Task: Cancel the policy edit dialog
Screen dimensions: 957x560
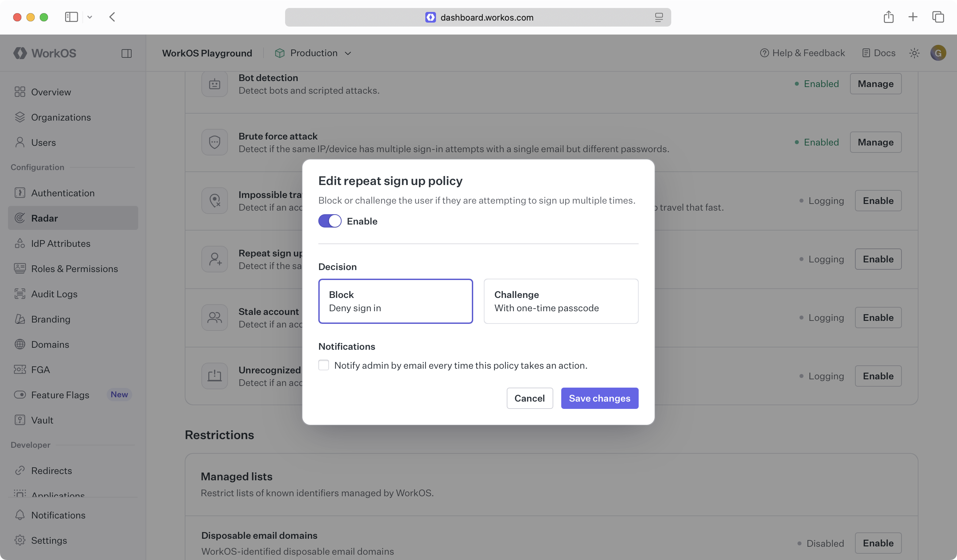Action: (x=529, y=398)
